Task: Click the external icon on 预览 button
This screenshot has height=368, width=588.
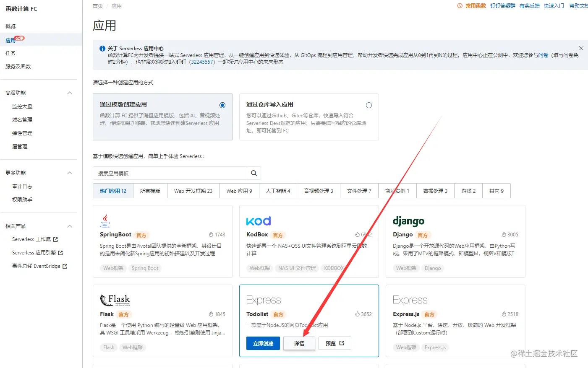Action: pos(342,343)
